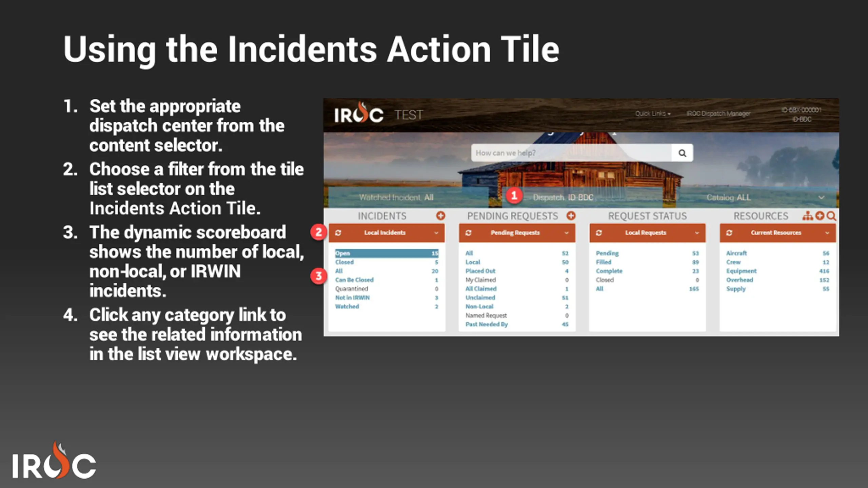Open the Overhead resources link
The height and width of the screenshot is (488, 868).
point(739,280)
